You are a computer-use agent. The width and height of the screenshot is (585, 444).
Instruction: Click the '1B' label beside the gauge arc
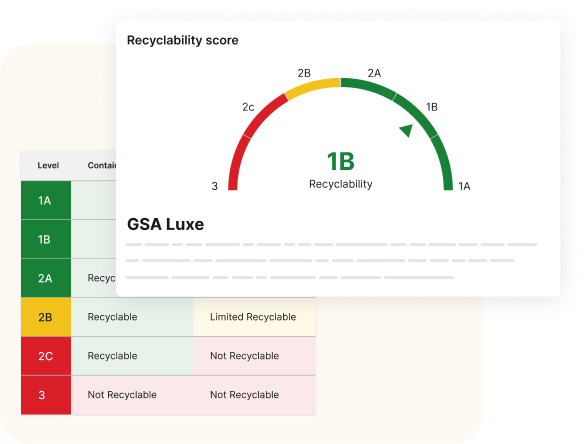(x=432, y=107)
